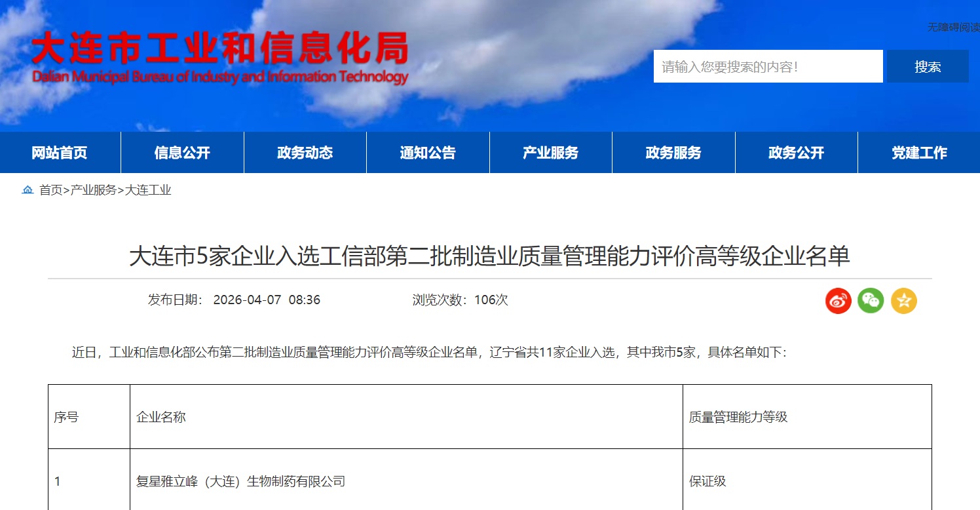Share article via the WeChat icon
980x510 pixels.
tap(871, 301)
